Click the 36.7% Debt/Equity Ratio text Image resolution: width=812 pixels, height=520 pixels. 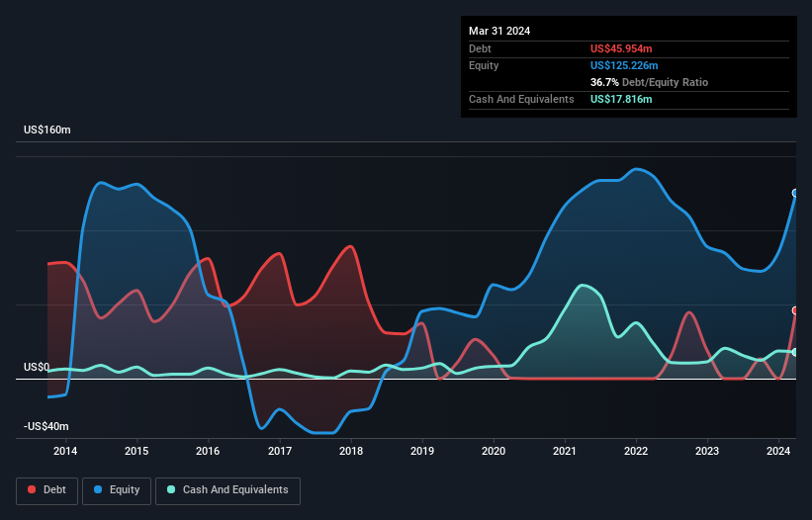pos(649,82)
